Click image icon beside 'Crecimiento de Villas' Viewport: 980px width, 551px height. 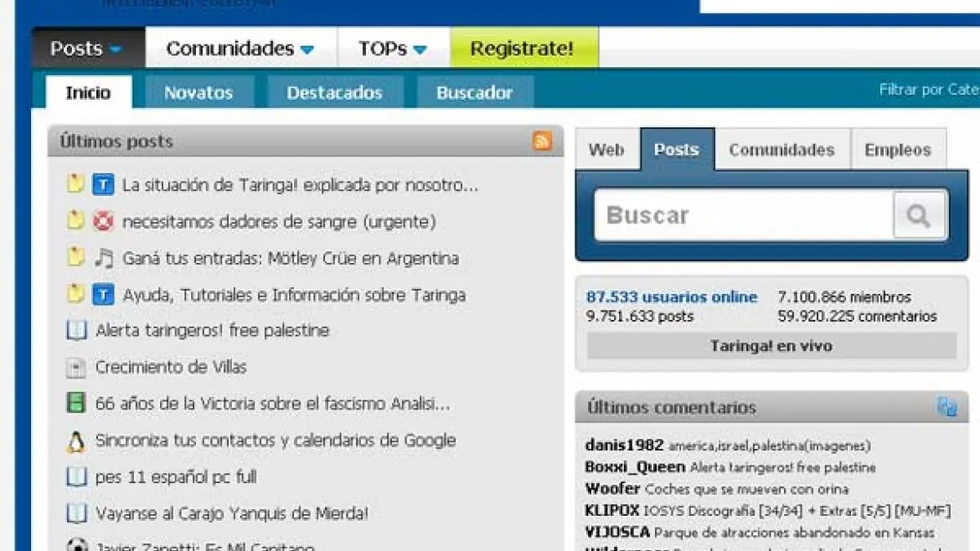tap(76, 368)
